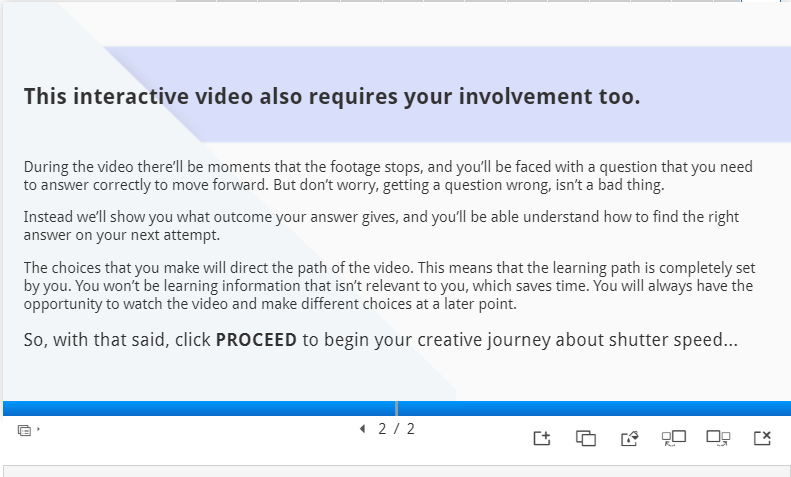Screen dimensions: 791x477
Task: Select the paragraph starting During the video
Action: [x=388, y=175]
